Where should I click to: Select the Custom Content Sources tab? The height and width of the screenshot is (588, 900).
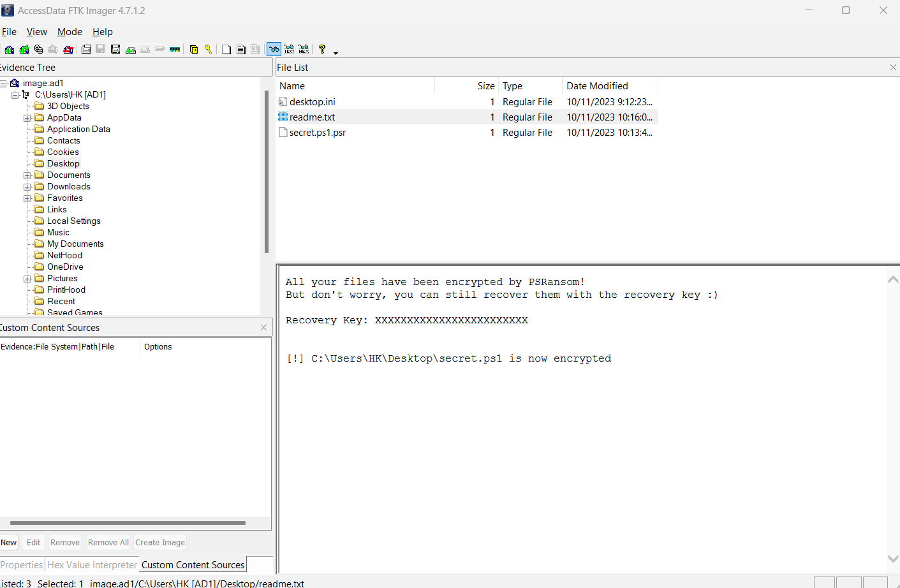click(193, 565)
